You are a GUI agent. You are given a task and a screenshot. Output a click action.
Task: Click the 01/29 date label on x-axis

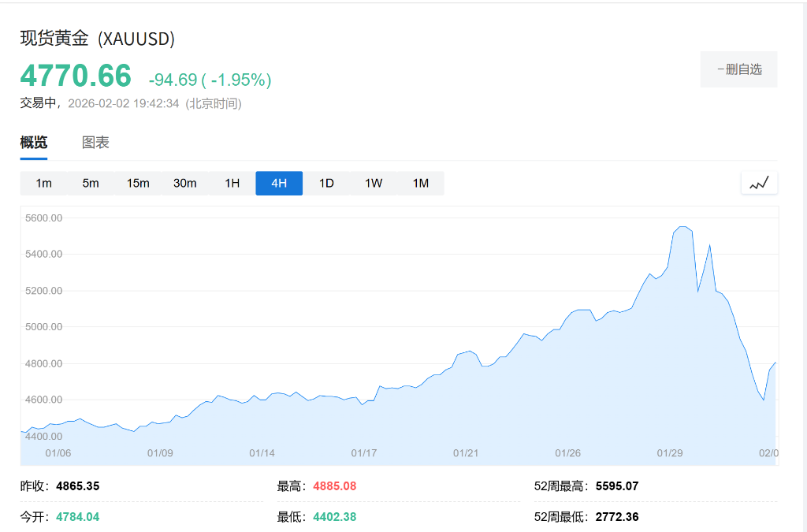point(670,453)
